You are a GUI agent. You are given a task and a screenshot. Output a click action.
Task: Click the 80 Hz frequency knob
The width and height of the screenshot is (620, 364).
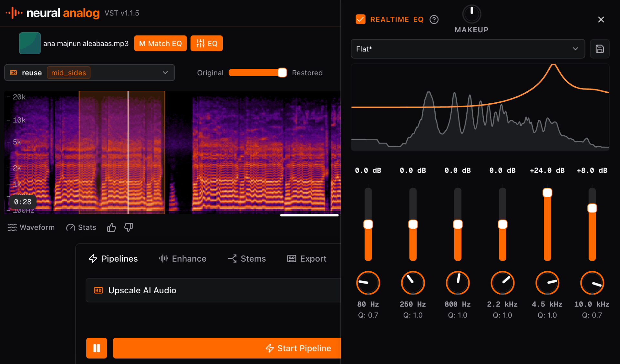tap(368, 283)
